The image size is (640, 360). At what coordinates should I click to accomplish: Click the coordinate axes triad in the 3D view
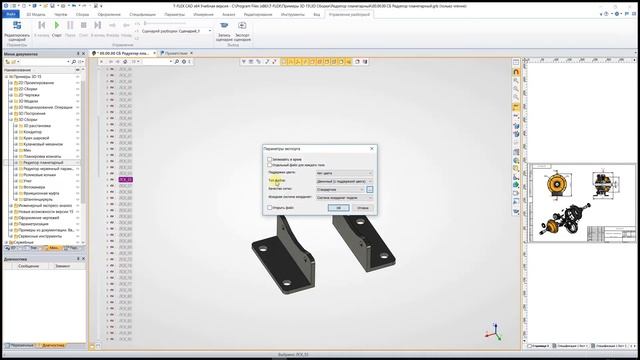coord(494,332)
